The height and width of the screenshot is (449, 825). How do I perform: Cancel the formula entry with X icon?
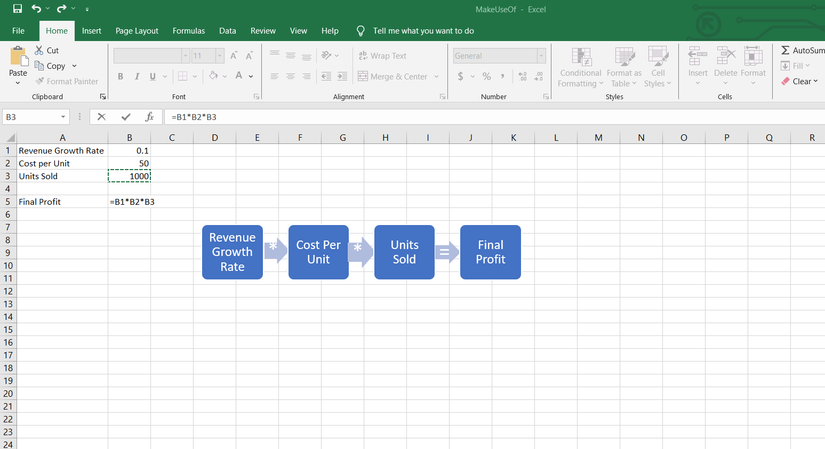pyautogui.click(x=101, y=117)
